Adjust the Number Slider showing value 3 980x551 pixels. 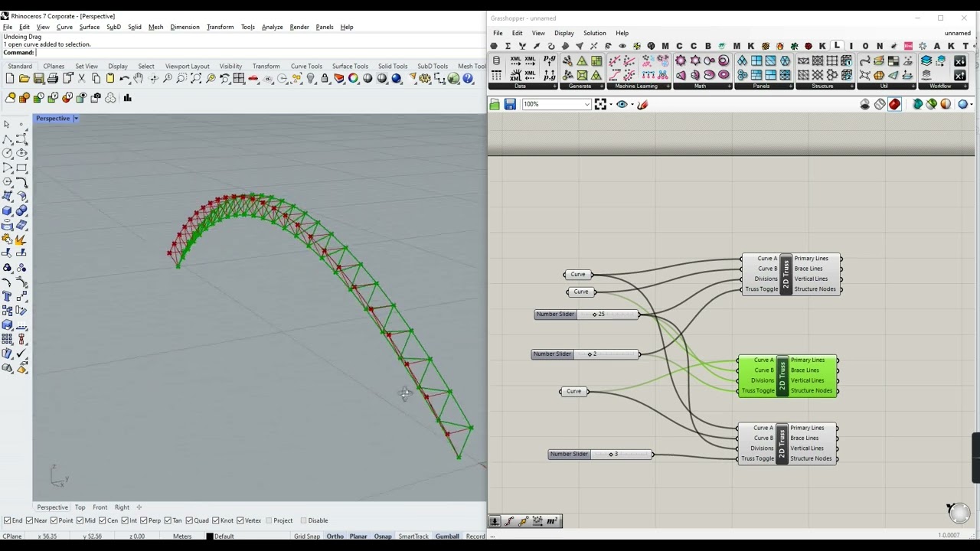[600, 454]
